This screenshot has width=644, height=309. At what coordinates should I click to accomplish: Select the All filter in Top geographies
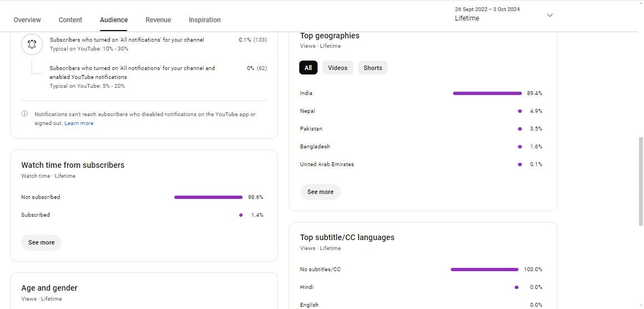click(x=308, y=68)
